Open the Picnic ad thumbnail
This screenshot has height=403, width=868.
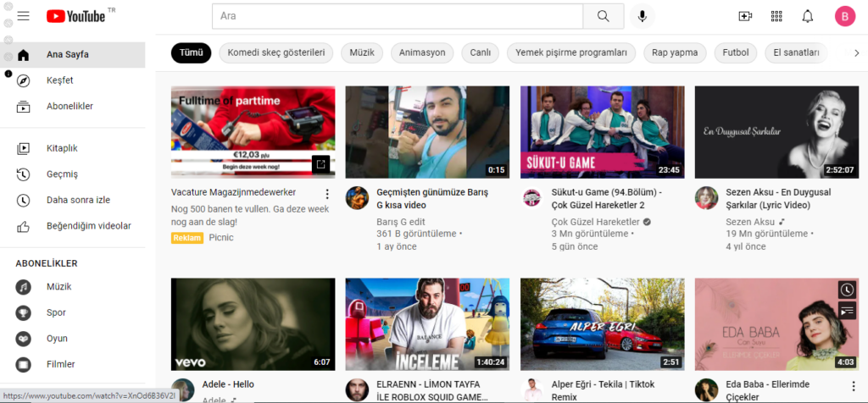(253, 132)
